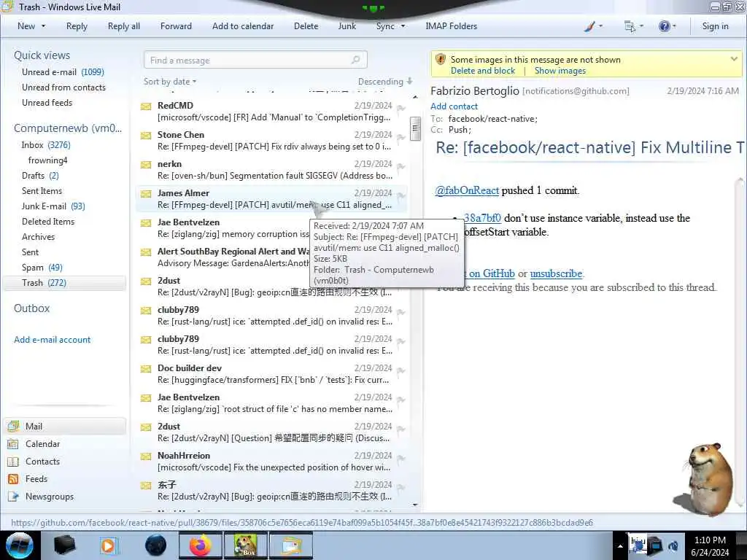Open the Newsgroups icon

point(13,497)
